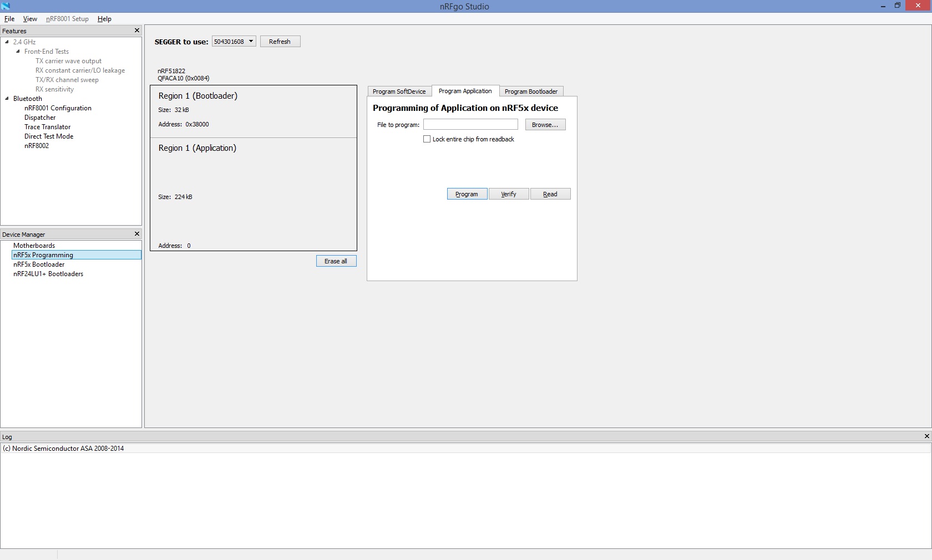This screenshot has height=560, width=932.
Task: Select nRF8001 Configuration
Action: click(58, 108)
